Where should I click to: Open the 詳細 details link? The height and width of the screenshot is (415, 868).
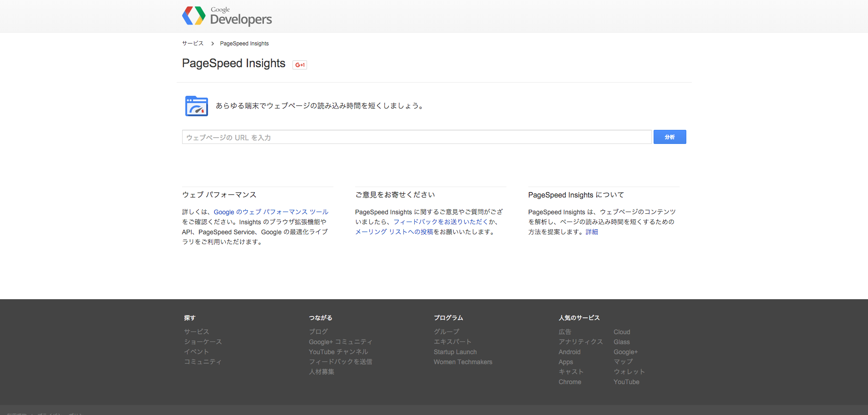click(x=592, y=232)
